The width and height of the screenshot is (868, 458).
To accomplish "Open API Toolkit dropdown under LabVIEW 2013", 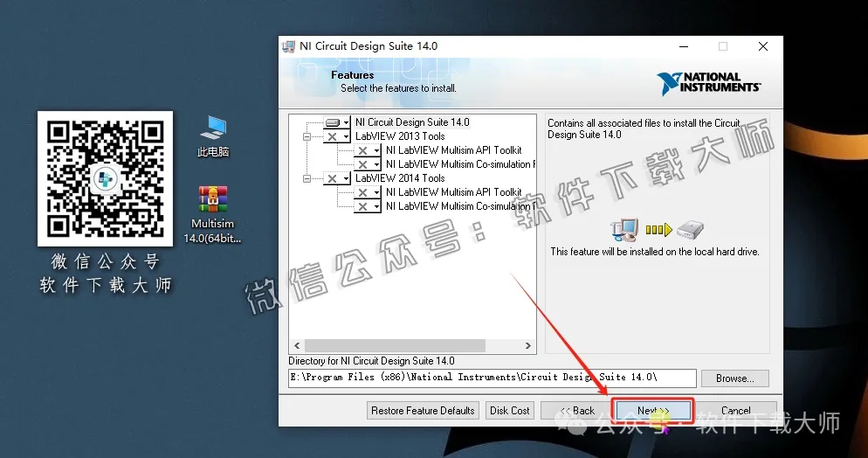I will (368, 150).
